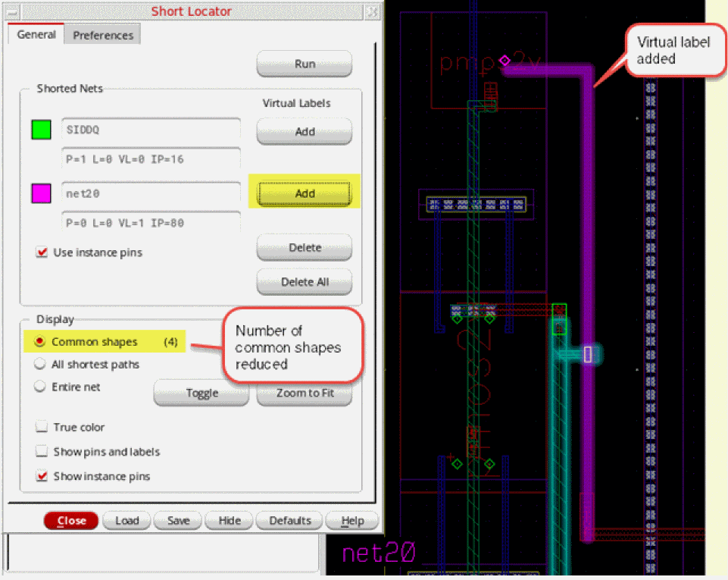This screenshot has width=728, height=580.
Task: Click the Delete button
Action: 305,247
